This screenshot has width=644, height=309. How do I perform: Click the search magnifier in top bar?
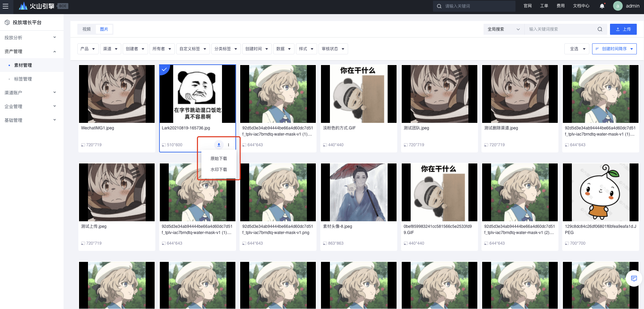click(439, 6)
